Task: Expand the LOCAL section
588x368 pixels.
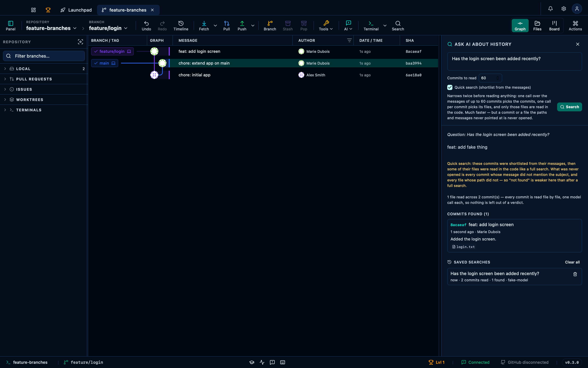Action: (x=44, y=69)
